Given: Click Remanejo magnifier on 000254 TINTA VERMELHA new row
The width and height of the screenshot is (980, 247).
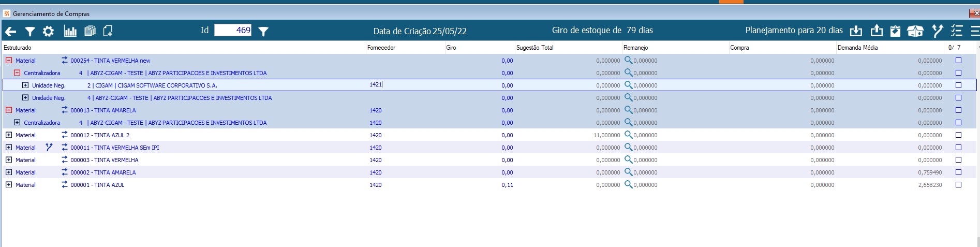Looking at the screenshot, I should [628, 60].
